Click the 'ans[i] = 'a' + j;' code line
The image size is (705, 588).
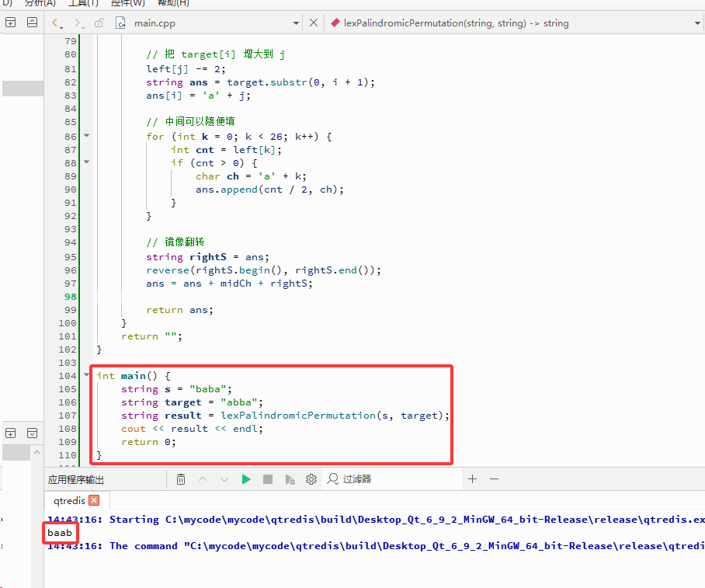[x=198, y=96]
